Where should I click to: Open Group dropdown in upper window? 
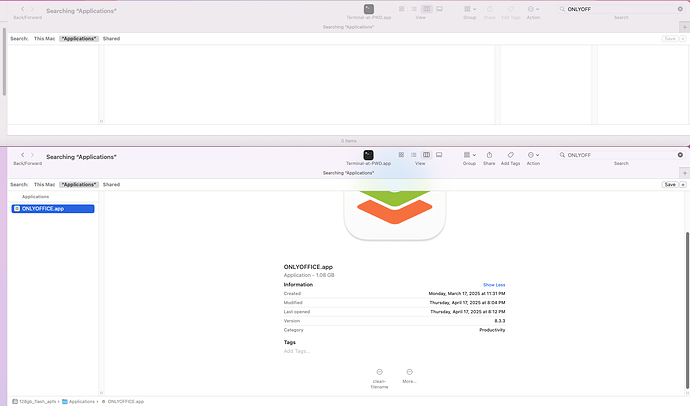[x=470, y=9]
